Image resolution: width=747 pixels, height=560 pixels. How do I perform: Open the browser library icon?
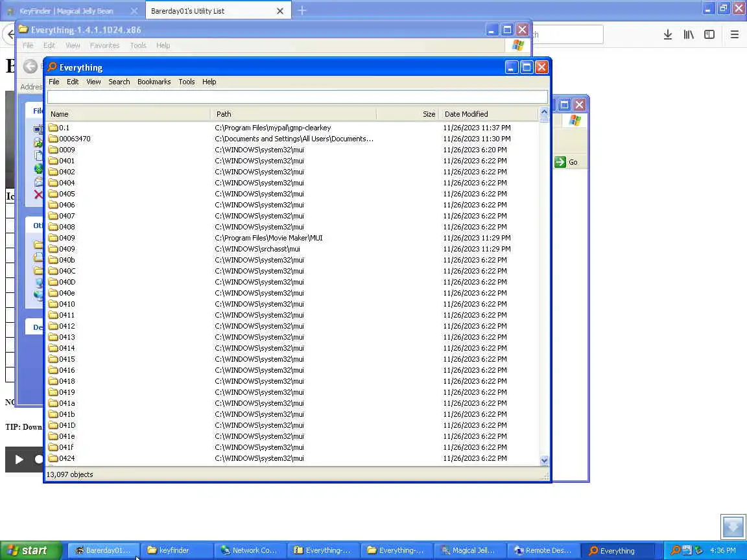pos(689,34)
